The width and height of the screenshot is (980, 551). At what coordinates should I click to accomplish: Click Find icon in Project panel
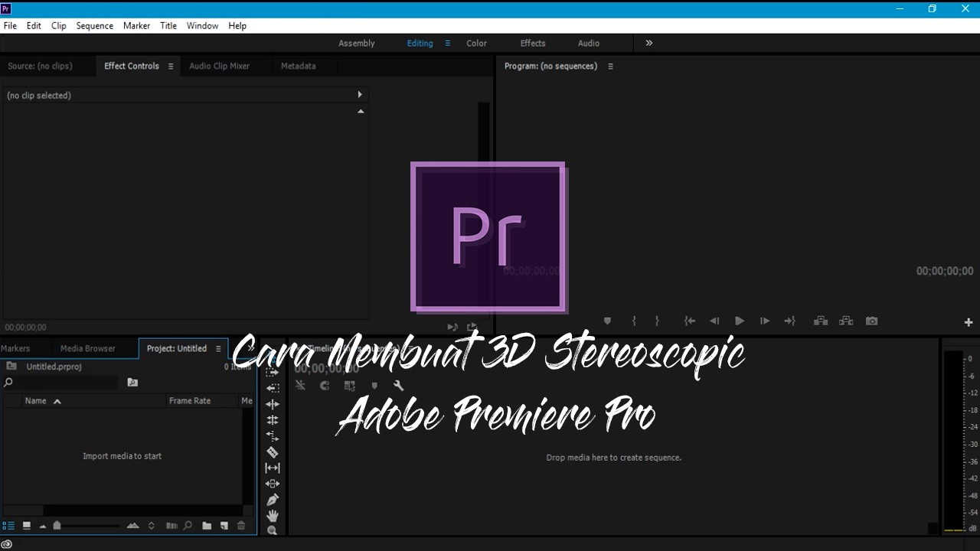[x=188, y=526]
